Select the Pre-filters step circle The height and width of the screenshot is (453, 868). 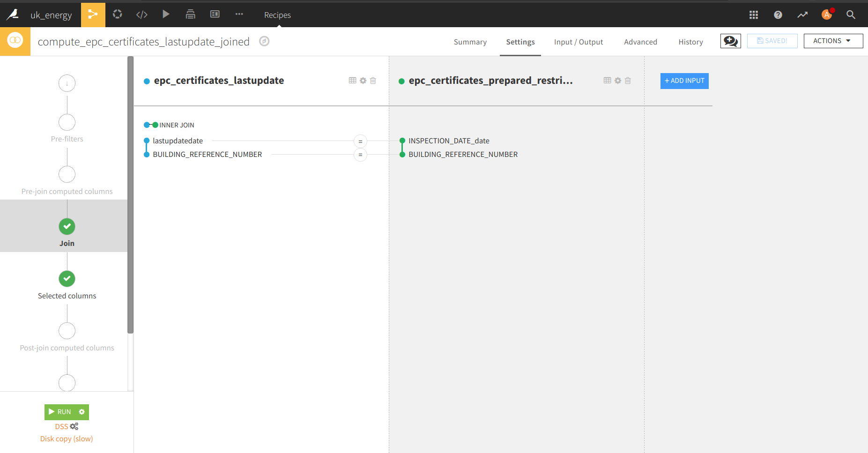click(67, 123)
